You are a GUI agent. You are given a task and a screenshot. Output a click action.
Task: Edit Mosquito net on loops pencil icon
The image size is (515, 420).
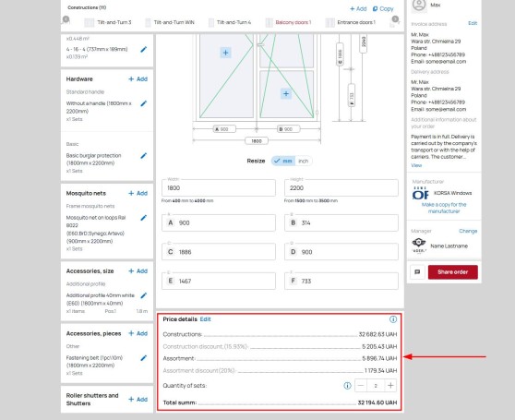tap(144, 218)
